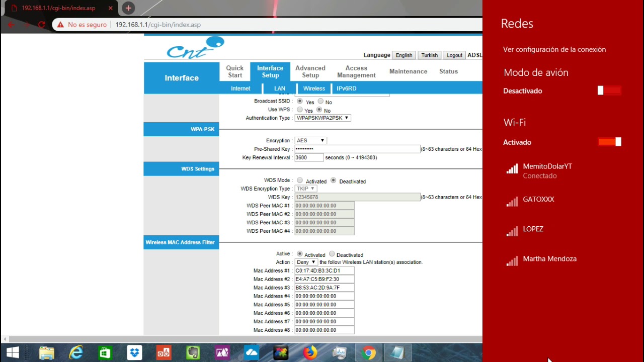This screenshot has height=362, width=644.
Task: Expand the Encryption AES dropdown
Action: (310, 140)
